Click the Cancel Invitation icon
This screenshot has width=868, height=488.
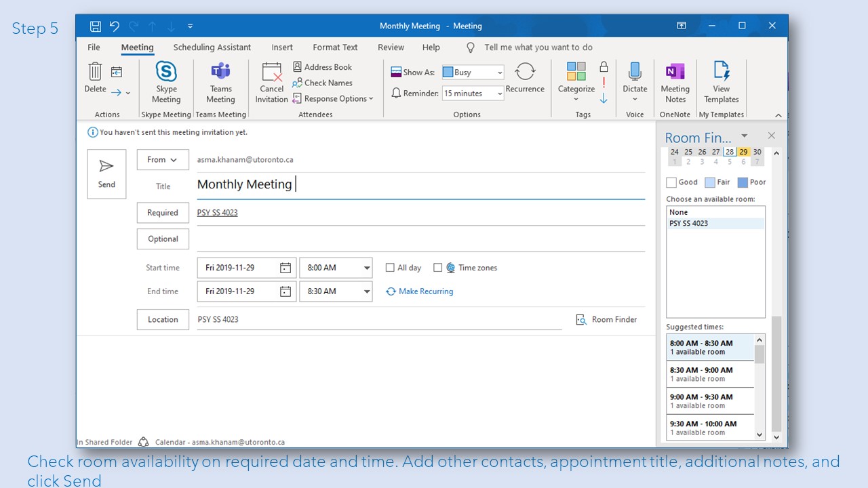coord(272,72)
